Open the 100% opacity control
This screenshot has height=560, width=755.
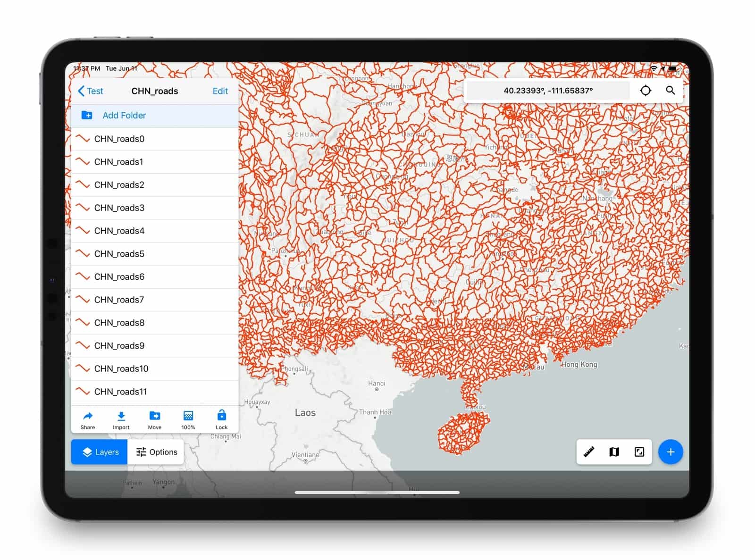[x=188, y=420]
